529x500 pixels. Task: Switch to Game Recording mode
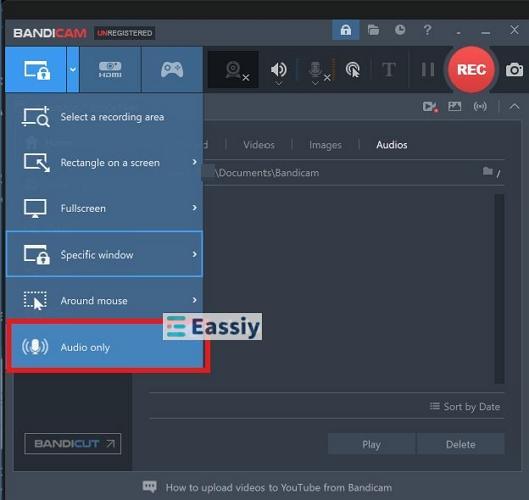(172, 70)
